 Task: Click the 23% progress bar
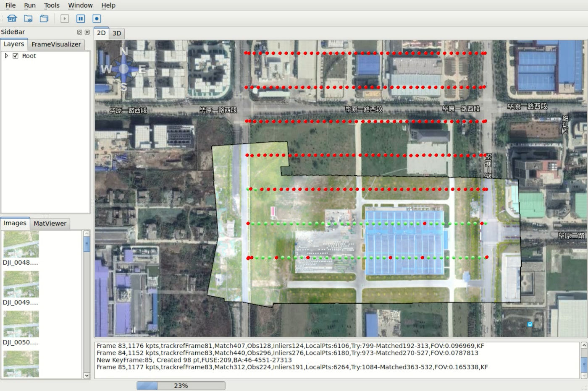click(181, 386)
